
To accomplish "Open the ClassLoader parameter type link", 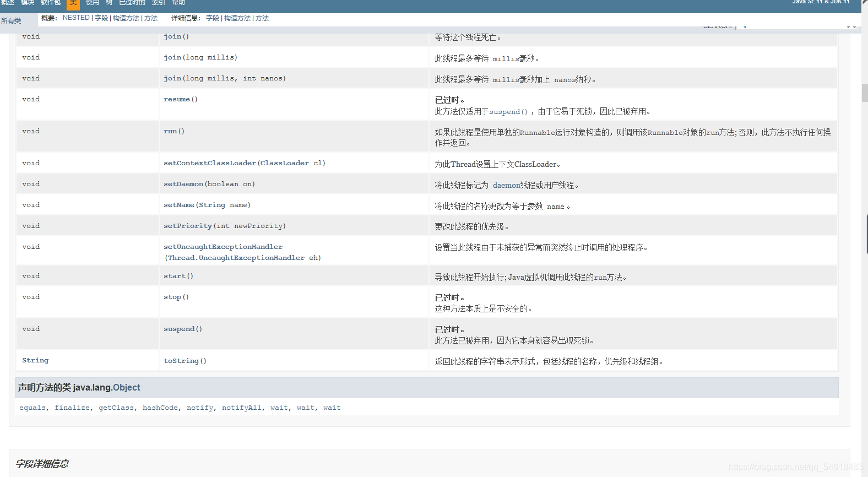I will coord(285,163).
